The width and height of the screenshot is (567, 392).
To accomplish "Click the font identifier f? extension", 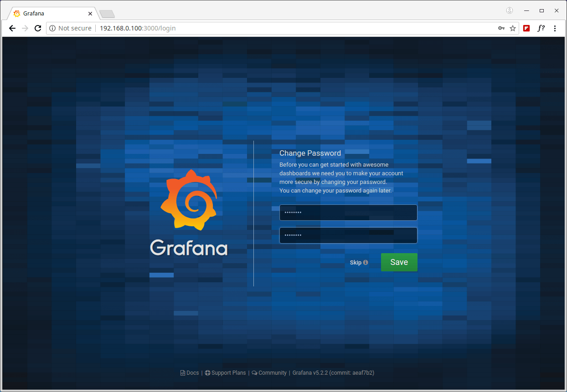I will pyautogui.click(x=541, y=28).
